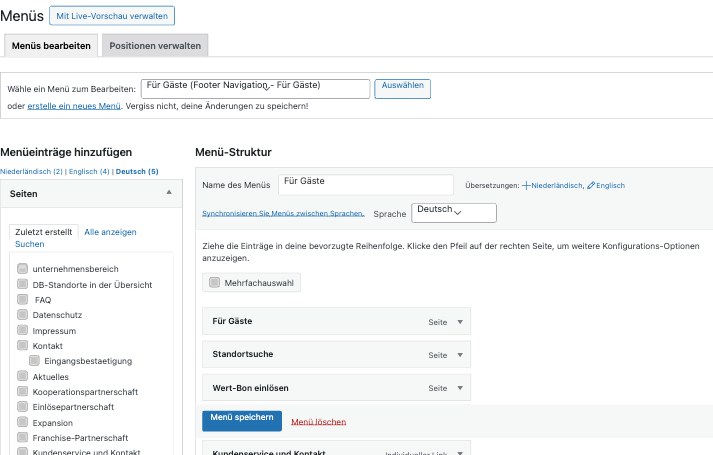
Task: Tick the Aktuelles checkbox
Action: pos(22,376)
